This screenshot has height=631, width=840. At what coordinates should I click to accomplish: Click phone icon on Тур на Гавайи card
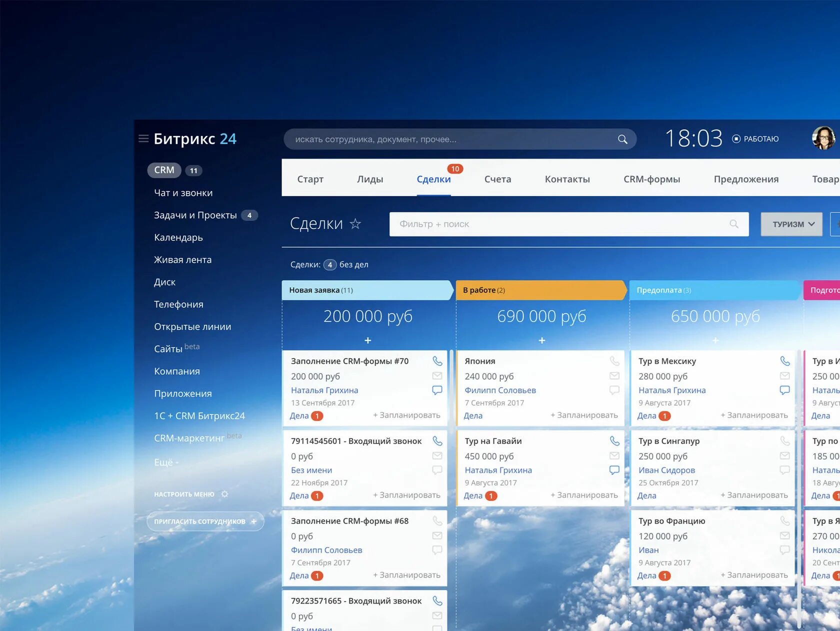pos(614,441)
